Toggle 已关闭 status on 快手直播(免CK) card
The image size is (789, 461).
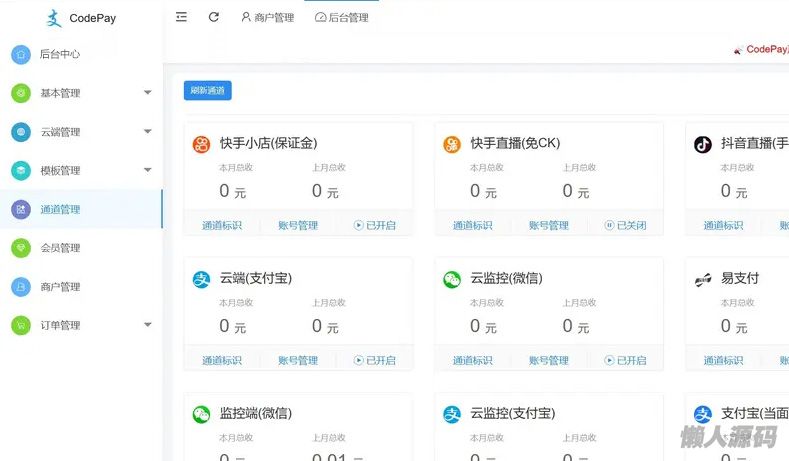click(625, 225)
